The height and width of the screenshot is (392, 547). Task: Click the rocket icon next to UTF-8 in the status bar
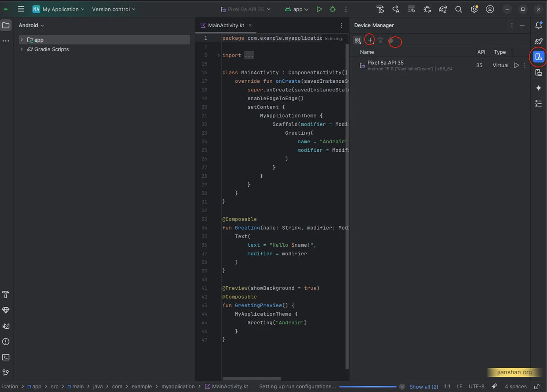(494, 387)
